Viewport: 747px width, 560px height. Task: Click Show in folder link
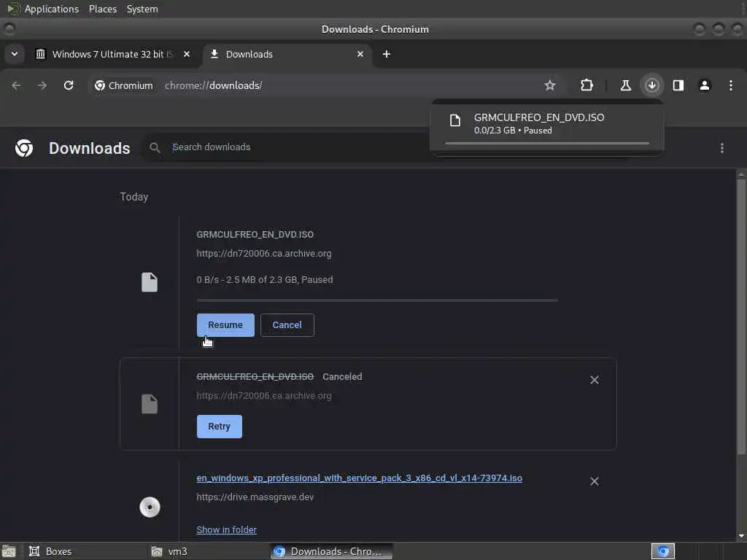point(226,529)
